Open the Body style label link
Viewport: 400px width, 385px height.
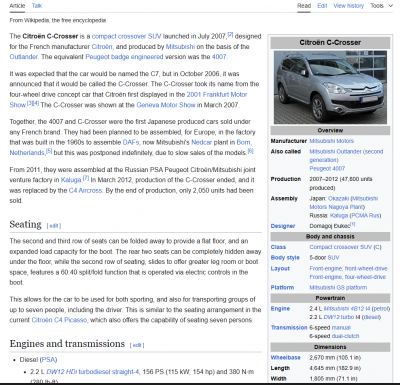285,258
